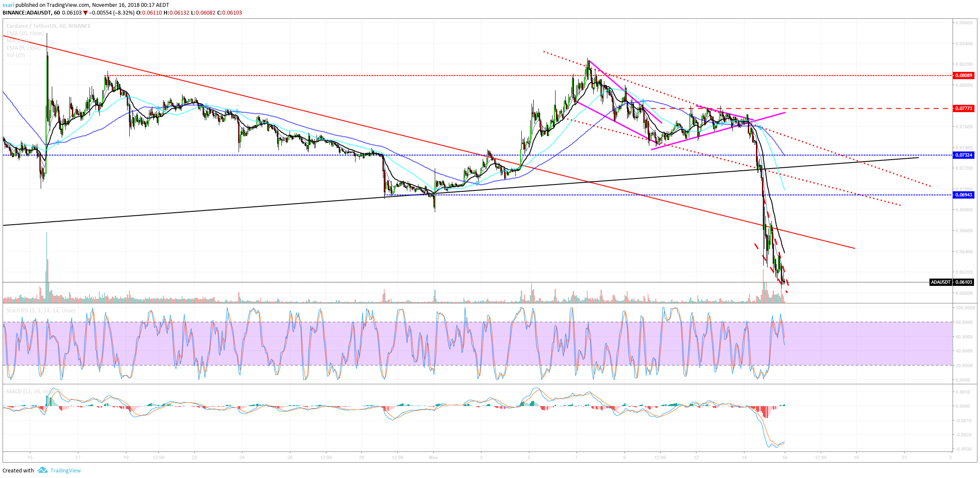The height and width of the screenshot is (478, 980).
Task: Click the 21 date label on time axis
Action: tap(904, 457)
